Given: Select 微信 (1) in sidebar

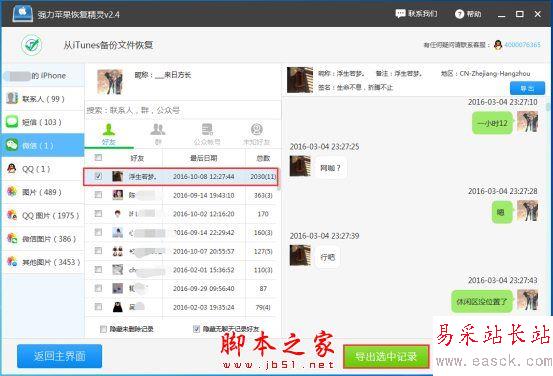Looking at the screenshot, I should (x=43, y=145).
